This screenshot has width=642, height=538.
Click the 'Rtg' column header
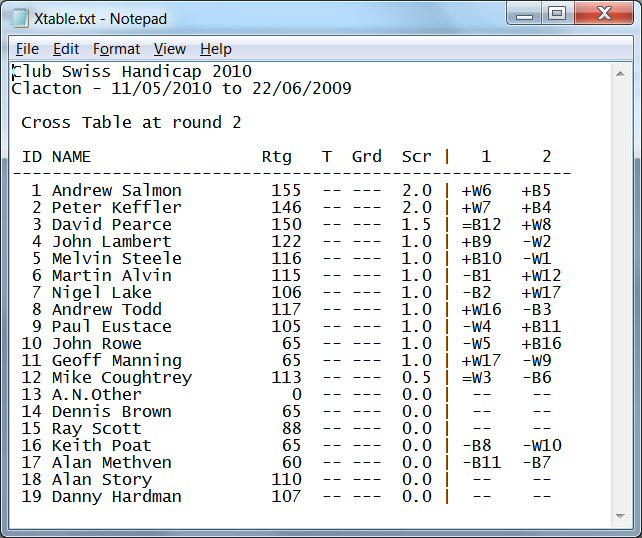tap(276, 156)
